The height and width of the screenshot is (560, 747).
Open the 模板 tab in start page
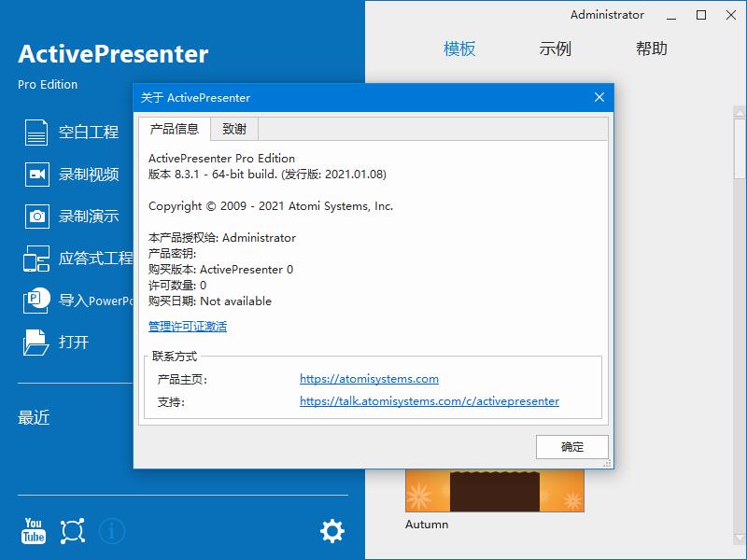[x=459, y=49]
